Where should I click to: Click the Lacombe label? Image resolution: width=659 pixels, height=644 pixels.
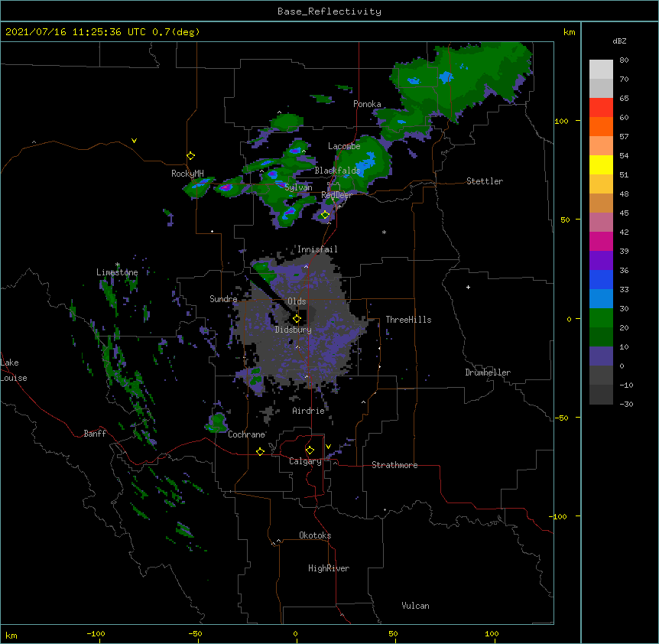(344, 146)
